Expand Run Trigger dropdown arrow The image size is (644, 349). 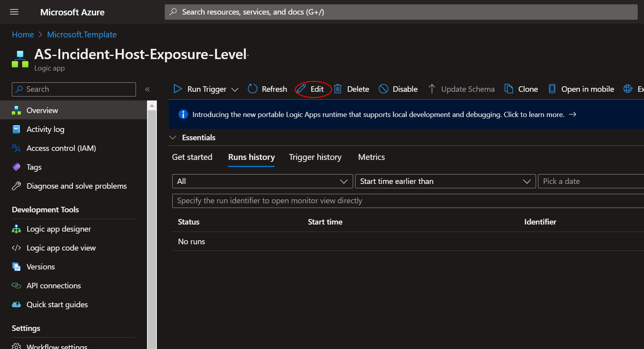pyautogui.click(x=235, y=89)
